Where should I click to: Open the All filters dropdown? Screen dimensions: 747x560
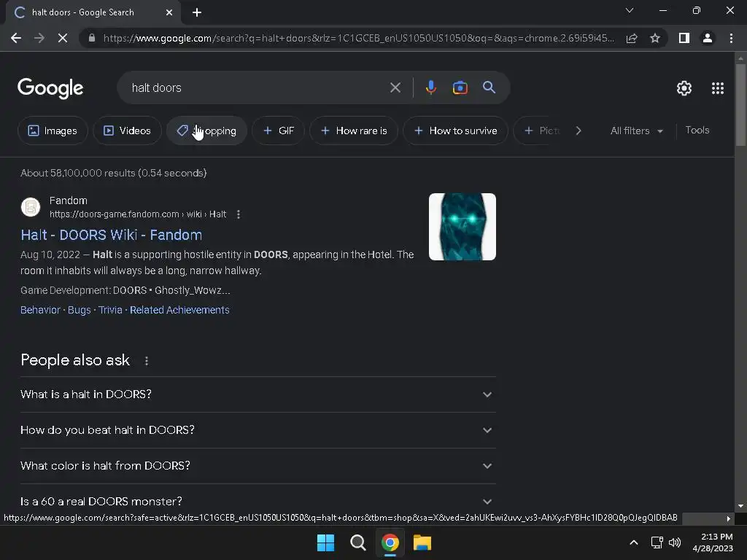point(636,131)
